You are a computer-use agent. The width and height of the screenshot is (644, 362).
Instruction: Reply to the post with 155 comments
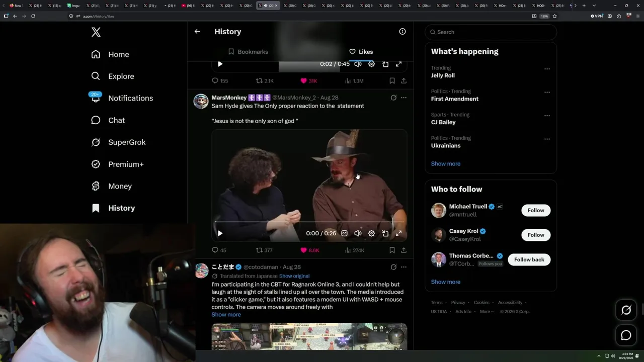tap(220, 81)
